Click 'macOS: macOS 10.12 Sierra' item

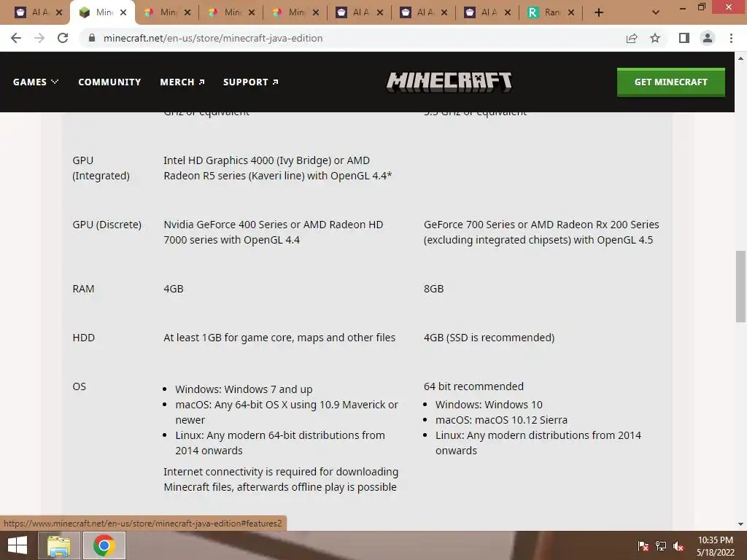tap(501, 420)
